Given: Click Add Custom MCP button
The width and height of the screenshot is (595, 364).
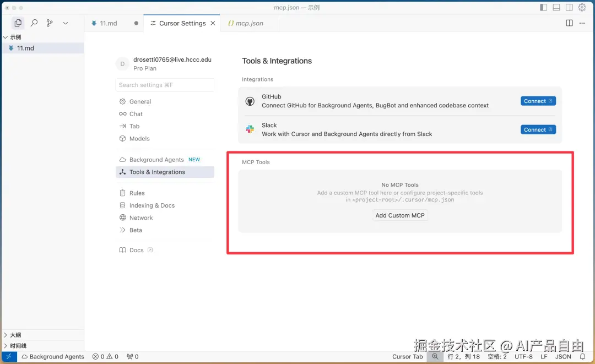Looking at the screenshot, I should pyautogui.click(x=400, y=215).
